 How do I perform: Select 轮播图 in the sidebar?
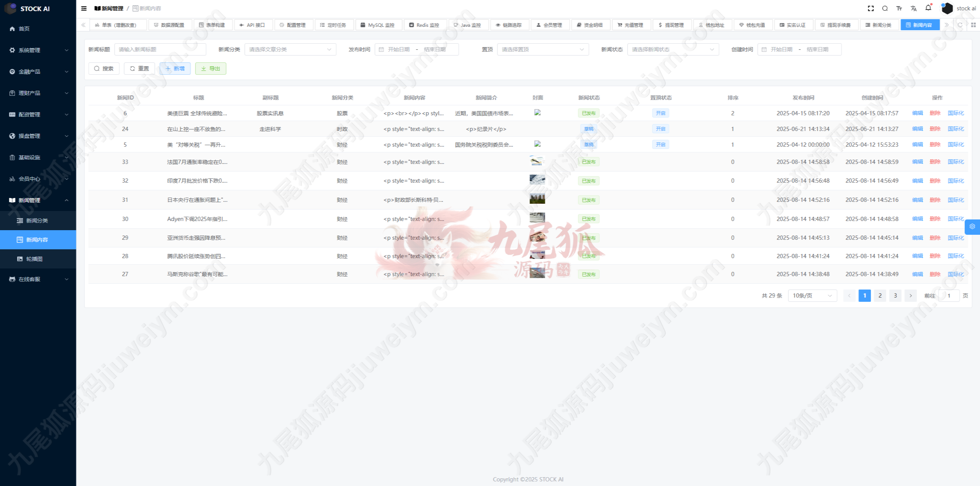point(34,259)
